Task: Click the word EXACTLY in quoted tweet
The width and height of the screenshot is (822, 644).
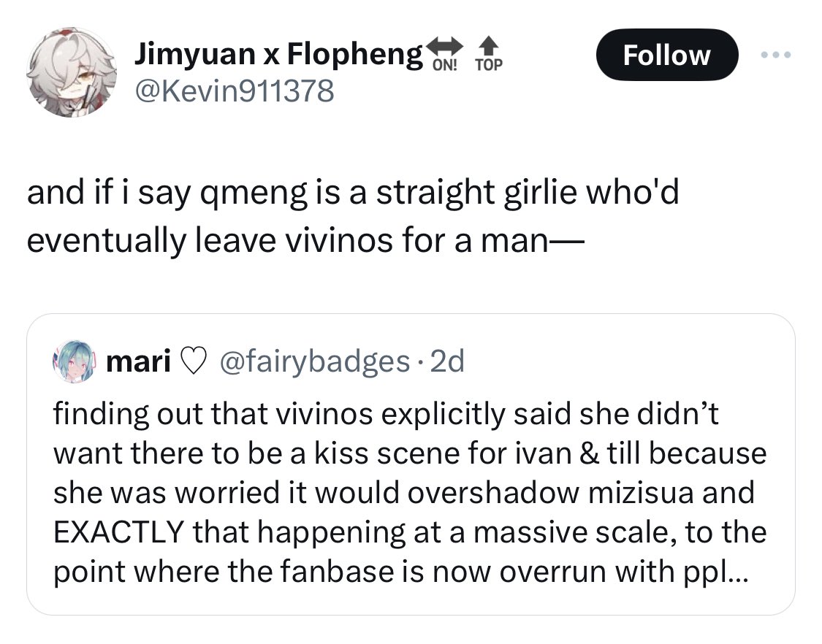Action: click(118, 532)
